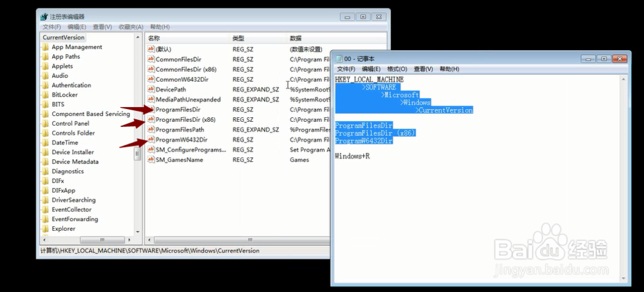Screen dimensions: 644x292
Task: Minimize the Registry Editor window
Action: 348,17
